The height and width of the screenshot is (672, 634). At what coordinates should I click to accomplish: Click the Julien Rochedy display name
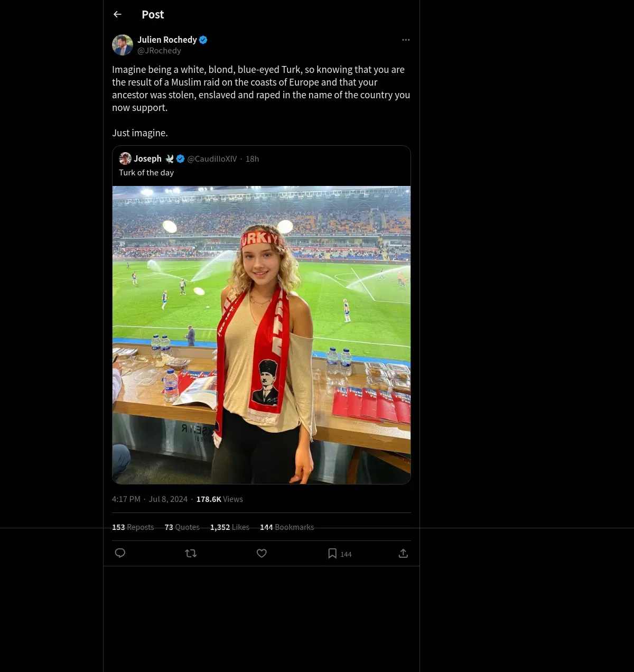pyautogui.click(x=167, y=40)
